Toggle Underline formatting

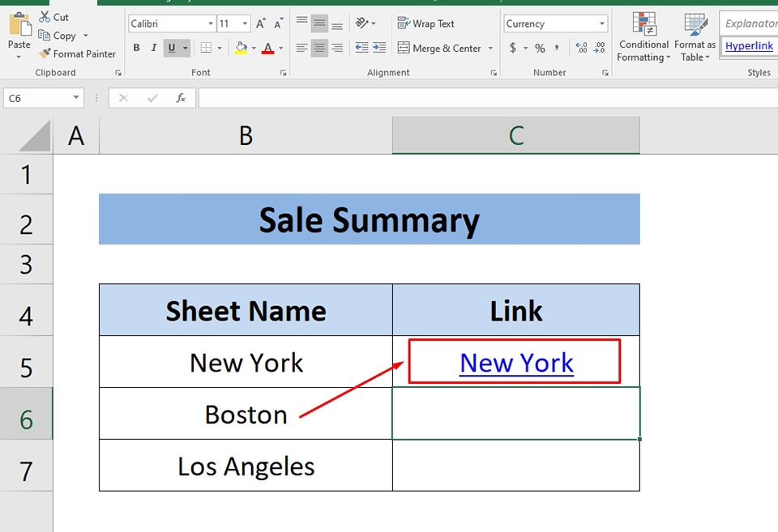(x=173, y=48)
